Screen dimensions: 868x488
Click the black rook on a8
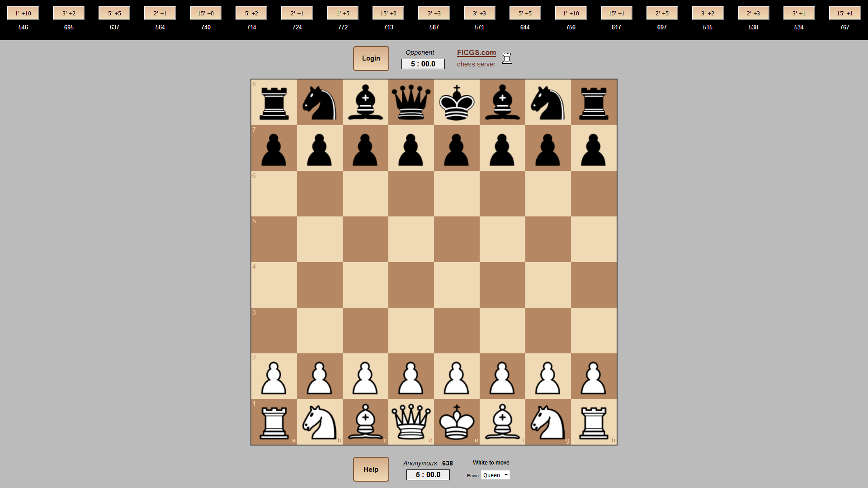click(274, 102)
